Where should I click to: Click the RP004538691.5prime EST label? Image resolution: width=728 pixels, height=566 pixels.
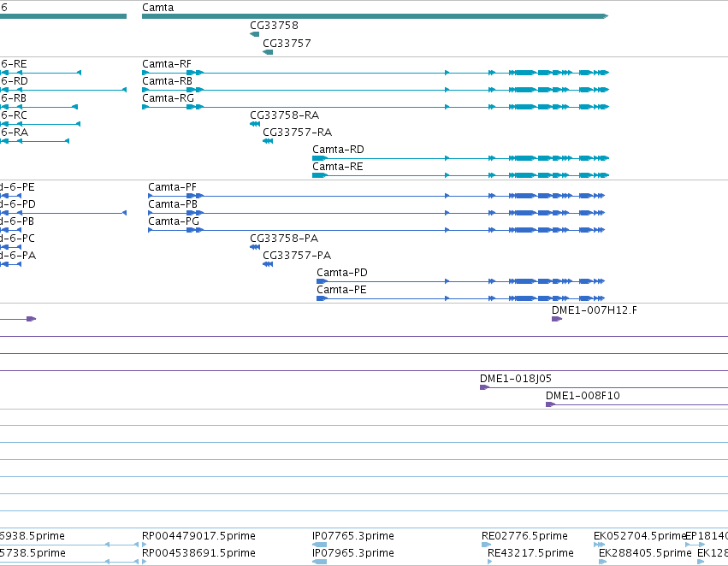click(198, 553)
